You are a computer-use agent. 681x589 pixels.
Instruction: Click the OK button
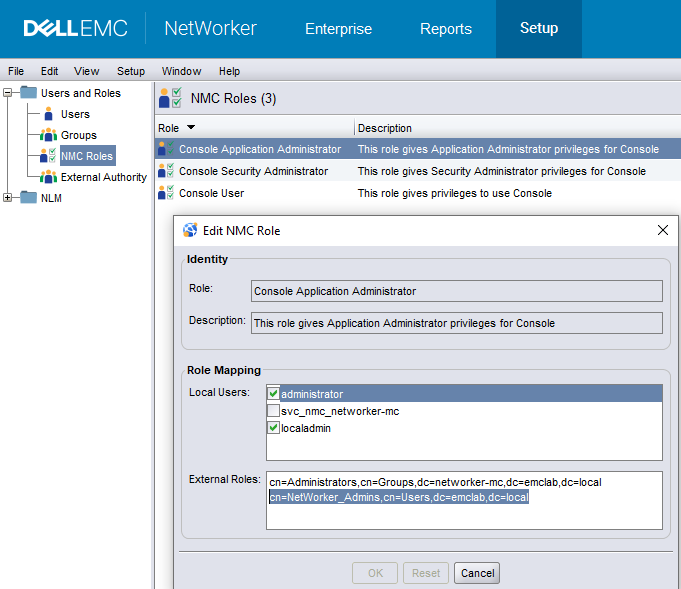(x=375, y=573)
